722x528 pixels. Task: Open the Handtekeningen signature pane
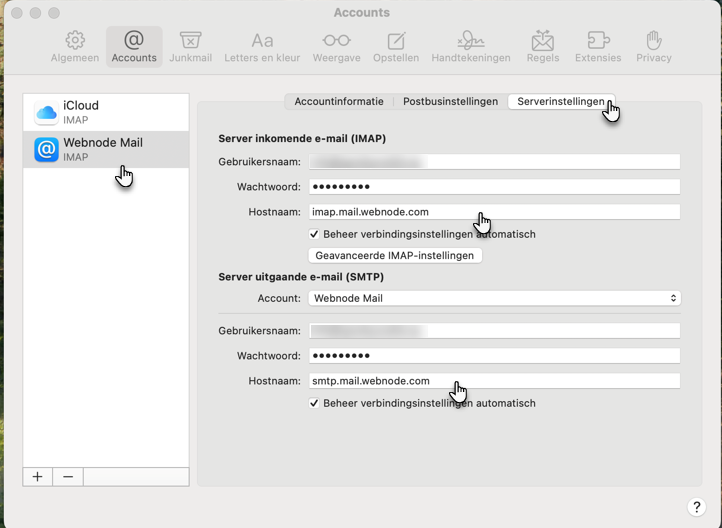(x=471, y=46)
